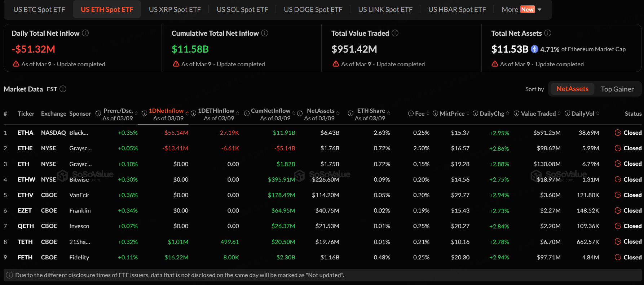This screenshot has height=285, width=644.
Task: Click the Market Data EST info icon
Action: pyautogui.click(x=63, y=89)
